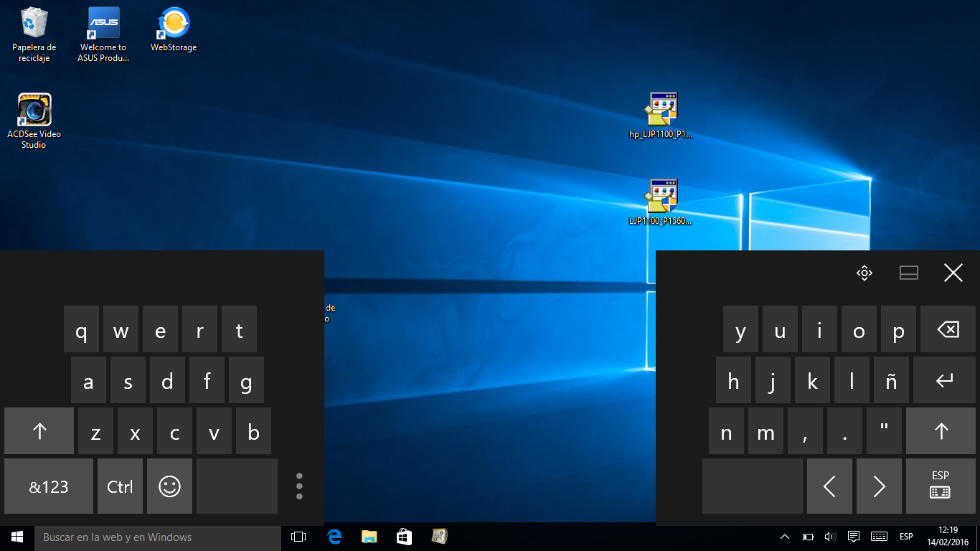Open File Explorer from the taskbar
This screenshot has height=551, width=980.
tap(369, 537)
